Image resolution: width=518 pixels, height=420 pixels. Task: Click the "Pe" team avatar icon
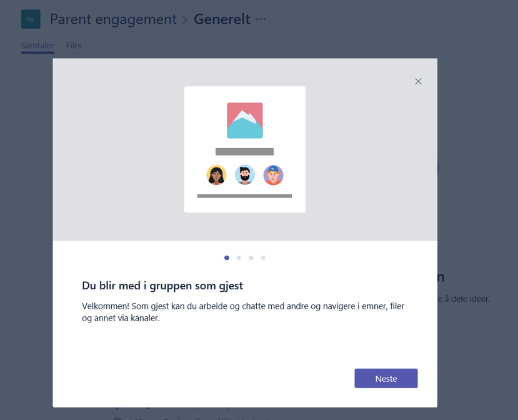[31, 19]
